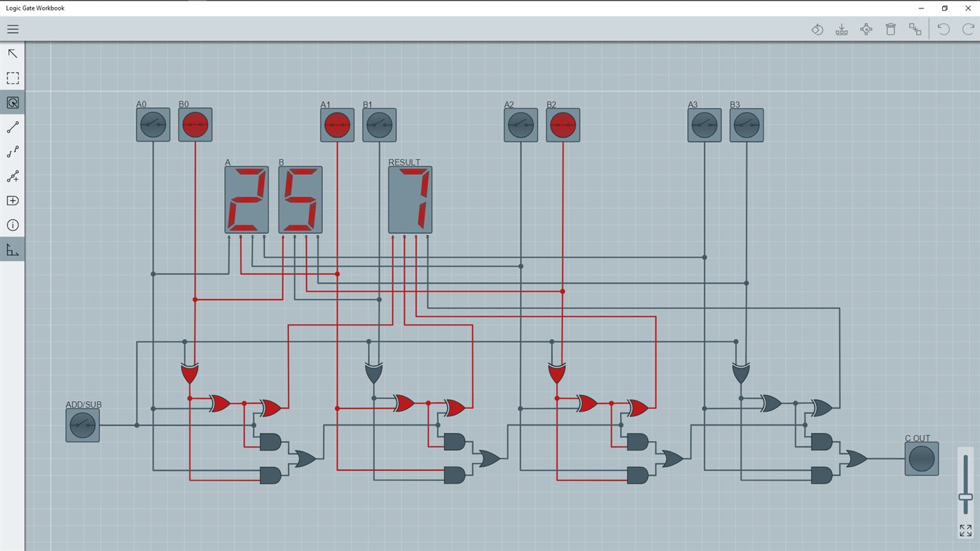Click the circuit info icon

click(x=13, y=225)
